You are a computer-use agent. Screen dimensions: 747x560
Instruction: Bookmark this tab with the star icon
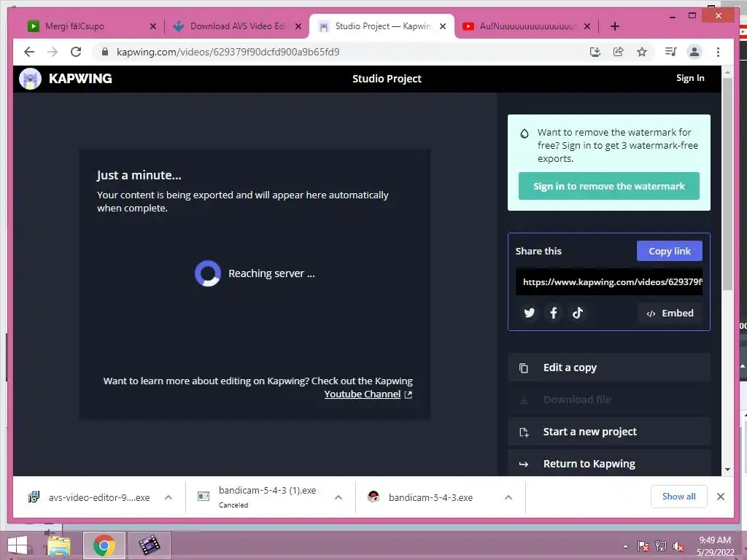pyautogui.click(x=642, y=52)
